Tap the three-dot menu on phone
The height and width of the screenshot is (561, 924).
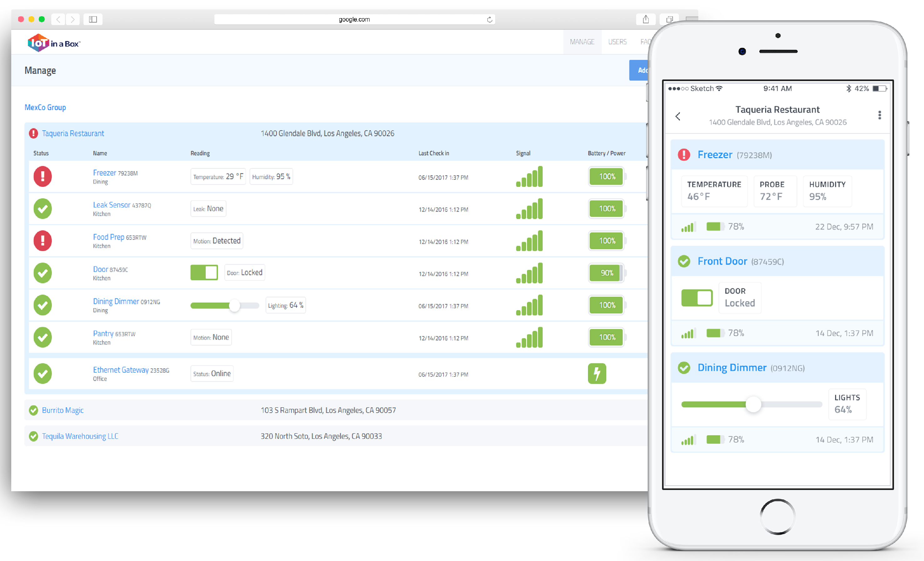click(x=879, y=115)
